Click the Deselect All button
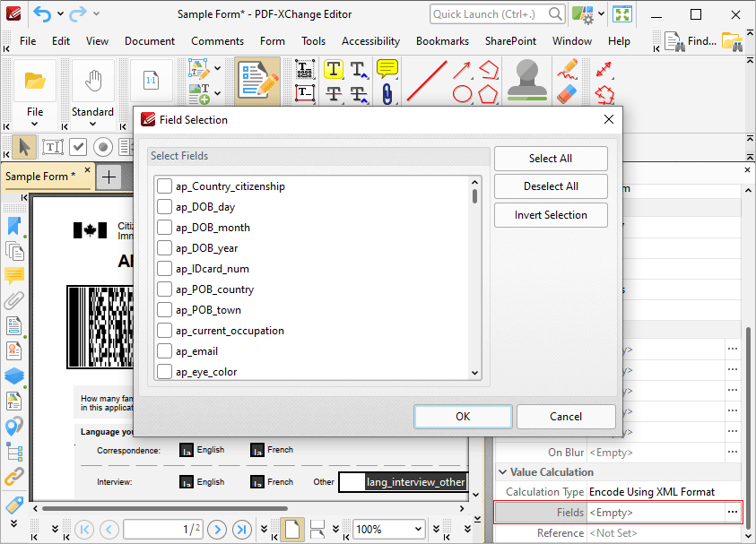Image resolution: width=756 pixels, height=544 pixels. [551, 186]
